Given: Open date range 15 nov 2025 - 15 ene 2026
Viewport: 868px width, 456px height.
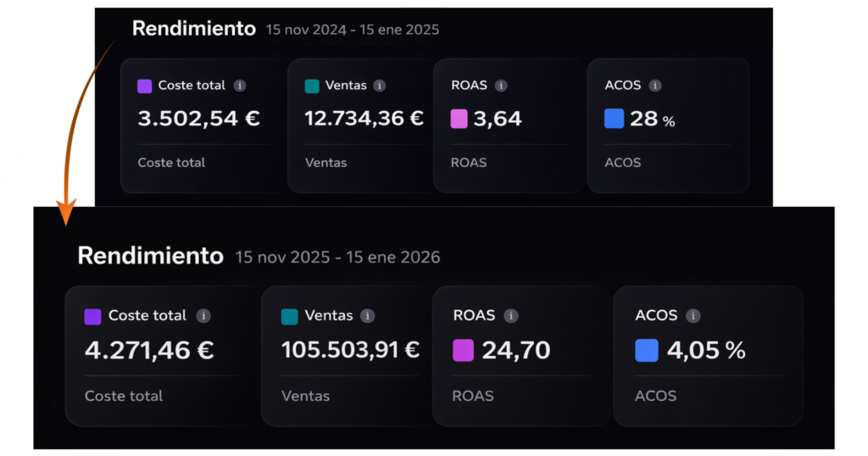Looking at the screenshot, I should click(x=337, y=257).
